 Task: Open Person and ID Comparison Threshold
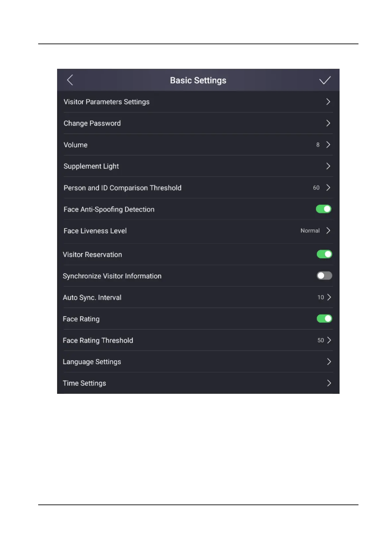pos(122,188)
